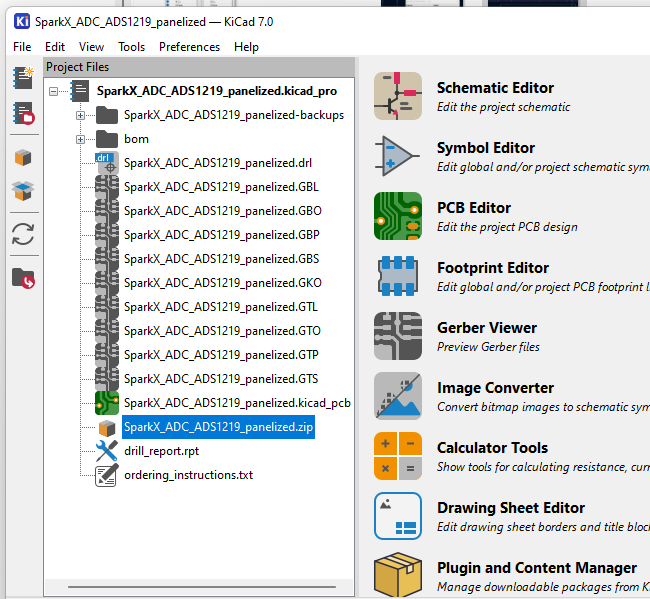This screenshot has width=650, height=599.
Task: Open the Preferences menu
Action: (x=189, y=47)
